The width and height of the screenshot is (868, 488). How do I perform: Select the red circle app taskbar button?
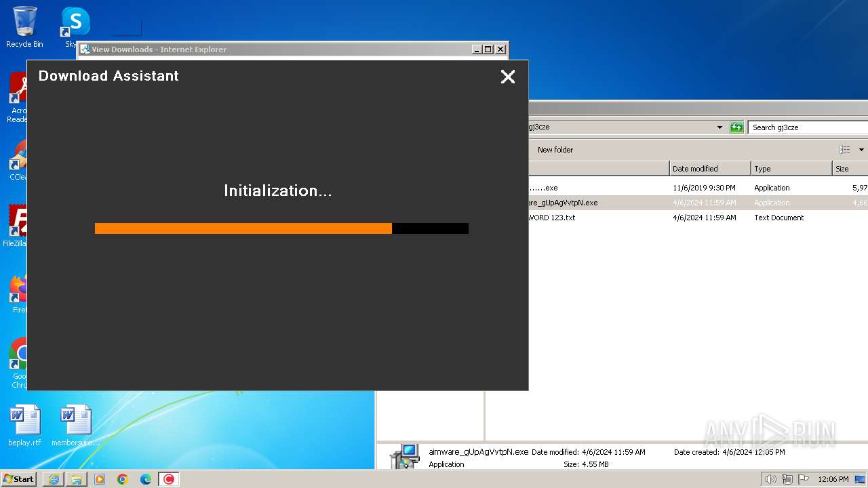[169, 479]
